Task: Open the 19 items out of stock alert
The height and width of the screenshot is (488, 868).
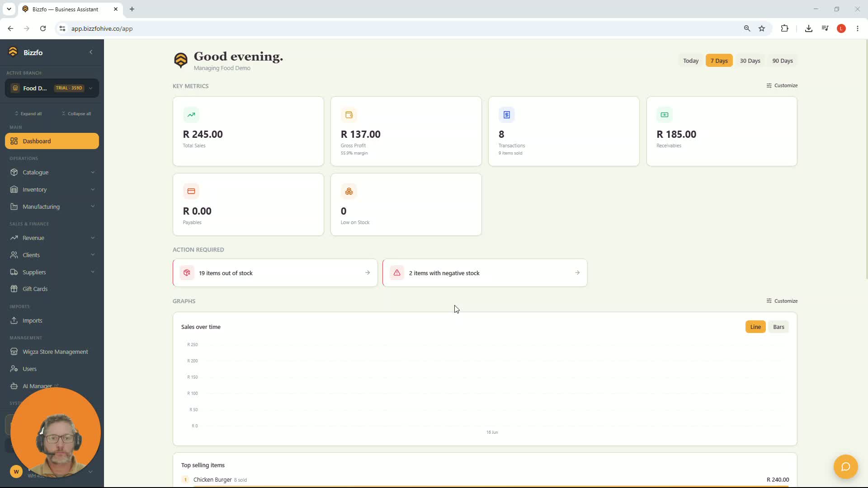Action: (x=275, y=273)
